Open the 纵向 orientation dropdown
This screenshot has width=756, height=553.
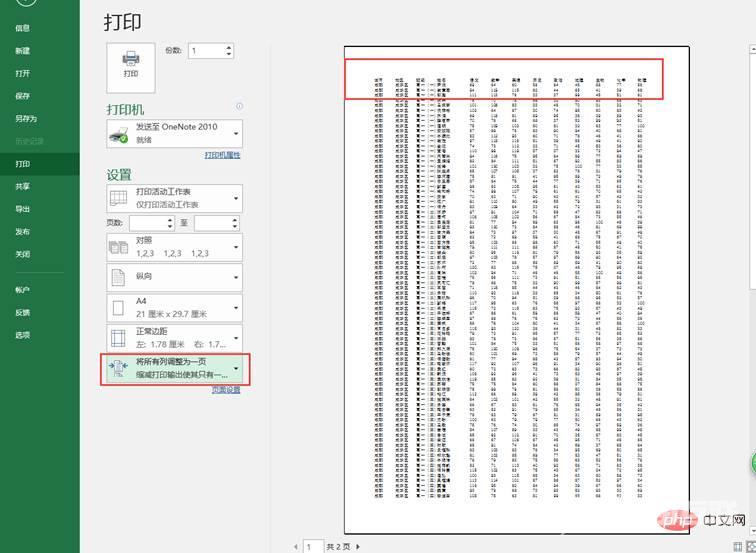pos(175,277)
